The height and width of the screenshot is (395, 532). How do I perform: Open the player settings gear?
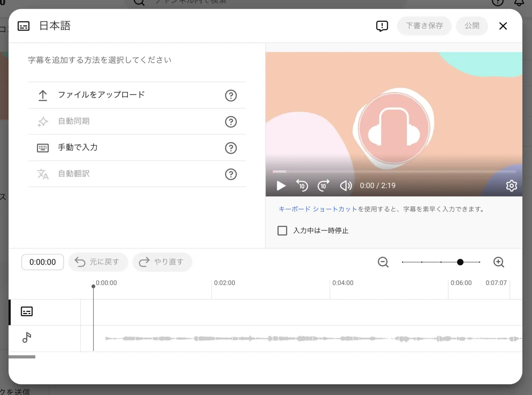(511, 185)
